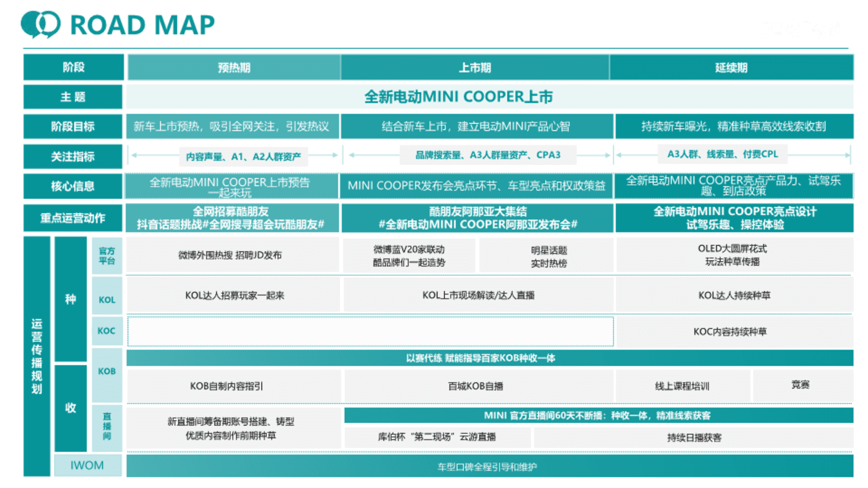The height and width of the screenshot is (488, 868).
Task: Select the 上市预告一起来玩 core message cell
Action: click(232, 186)
